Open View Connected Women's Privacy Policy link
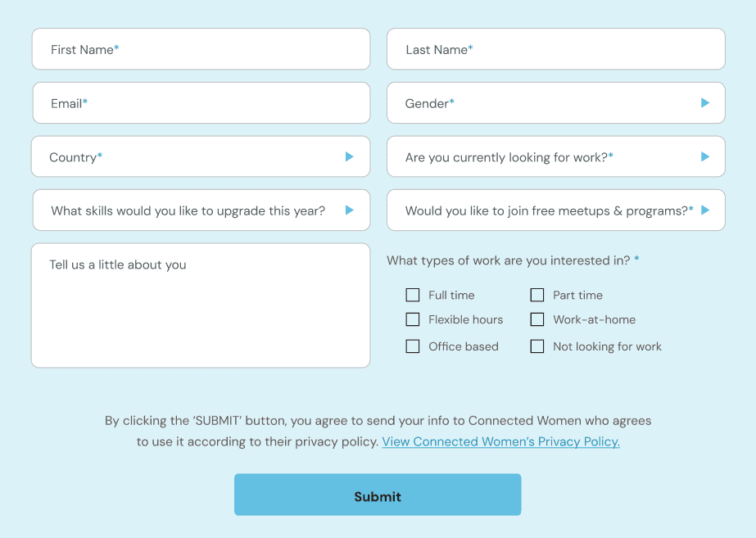This screenshot has width=756, height=538. [500, 441]
